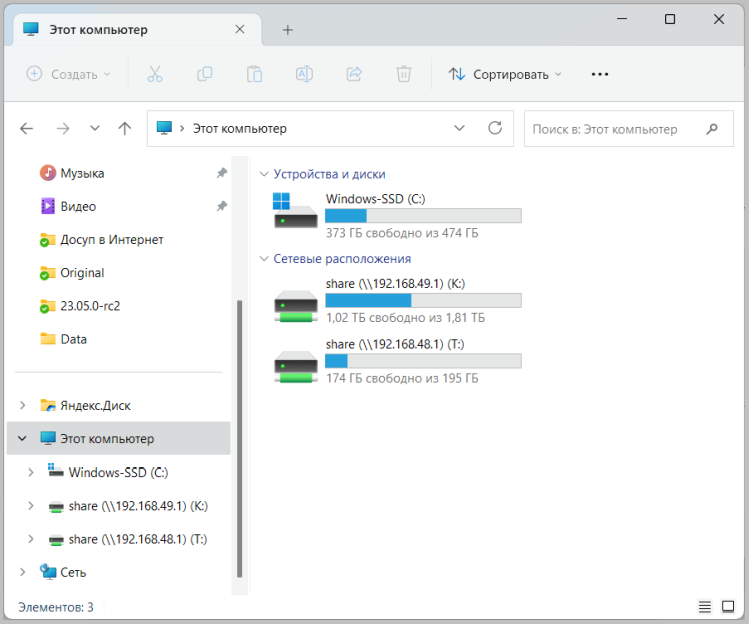Click Этот компьютер breadcrumb in address bar
Viewport: 749px width, 624px height.
[x=239, y=129]
